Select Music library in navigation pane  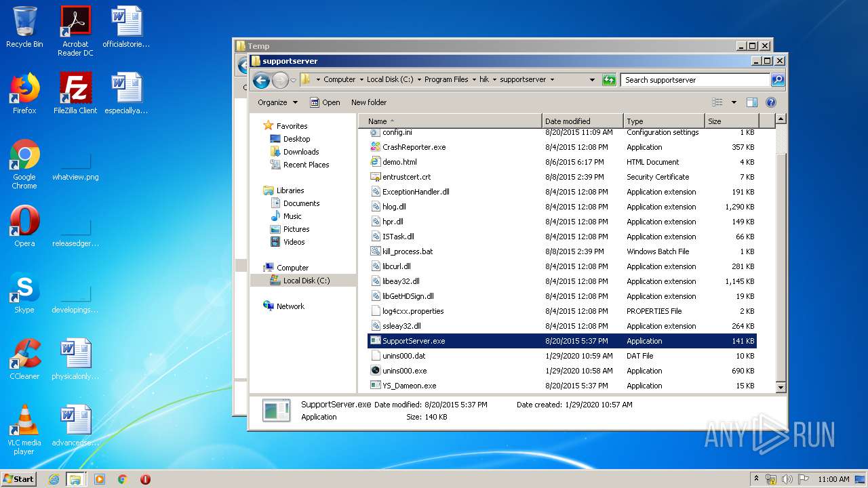[286, 216]
